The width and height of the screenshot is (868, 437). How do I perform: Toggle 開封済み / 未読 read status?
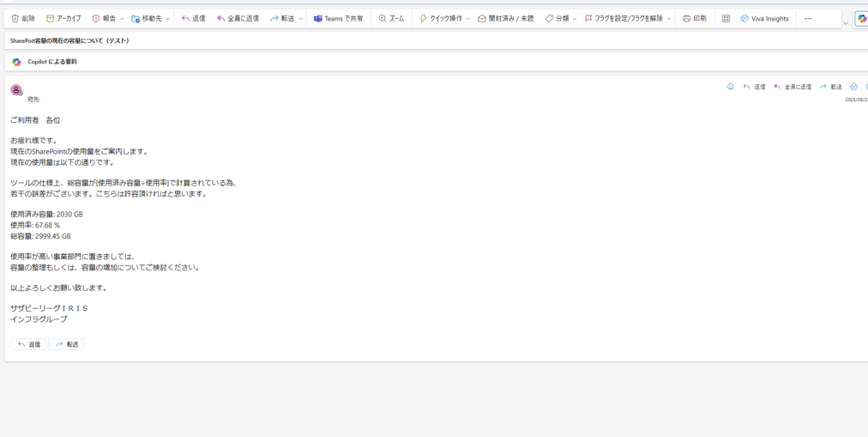point(505,18)
